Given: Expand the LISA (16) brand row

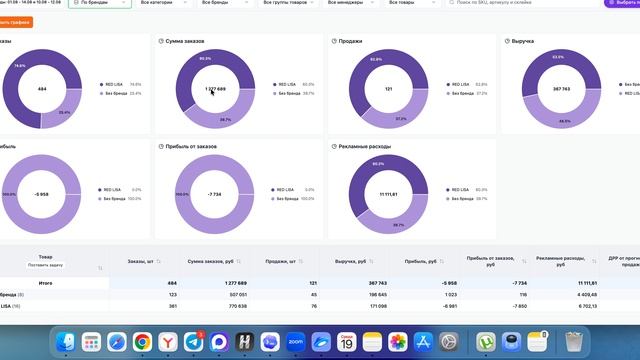Looking at the screenshot, I should point(10,306).
